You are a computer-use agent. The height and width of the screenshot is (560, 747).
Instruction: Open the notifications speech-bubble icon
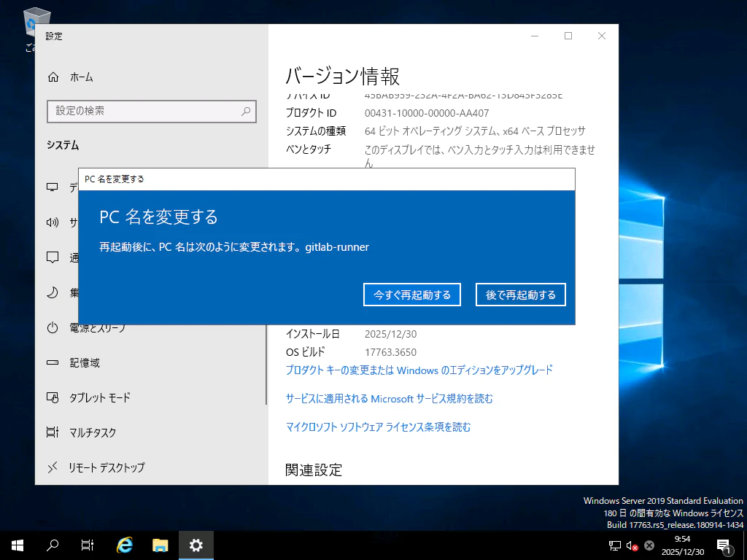[x=51, y=257]
